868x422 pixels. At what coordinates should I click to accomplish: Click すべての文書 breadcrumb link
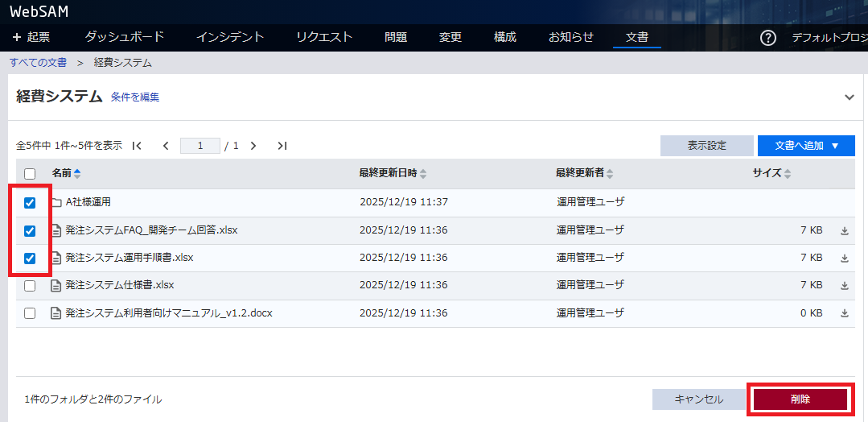coord(39,63)
